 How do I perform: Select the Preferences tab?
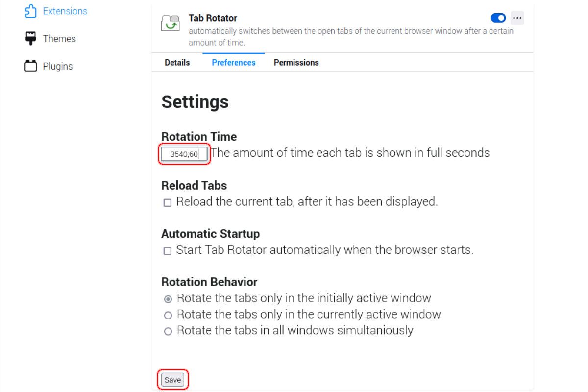tap(233, 63)
